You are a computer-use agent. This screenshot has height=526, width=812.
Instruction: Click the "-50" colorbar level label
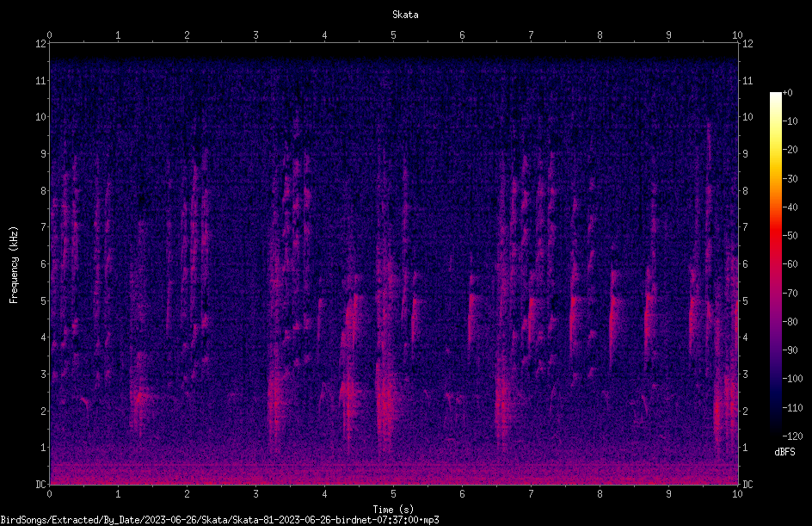click(x=790, y=236)
